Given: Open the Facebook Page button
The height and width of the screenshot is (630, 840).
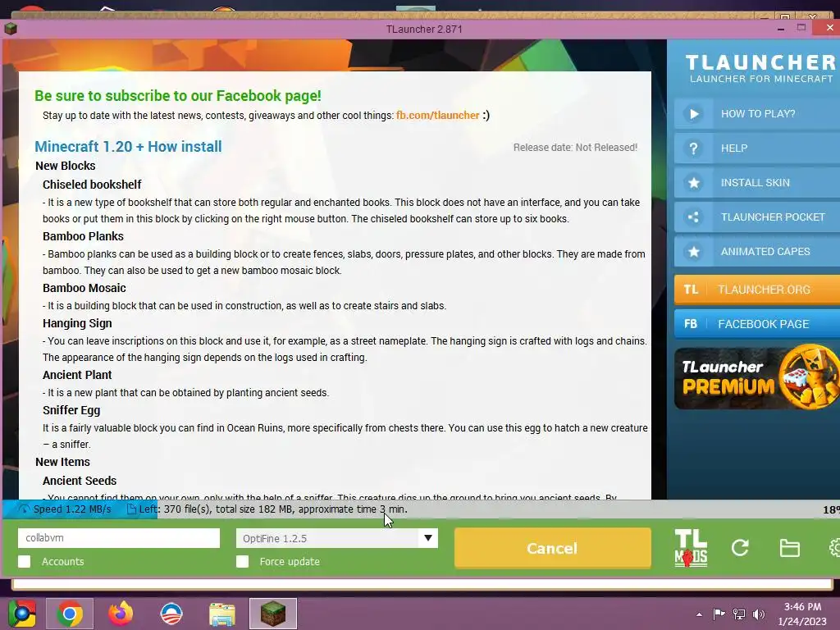Looking at the screenshot, I should pyautogui.click(x=757, y=324).
